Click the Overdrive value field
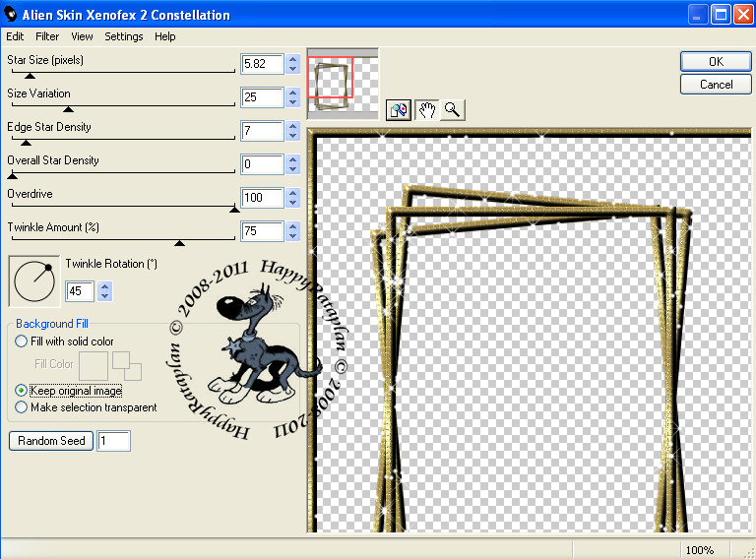The image size is (756, 559). pos(262,198)
